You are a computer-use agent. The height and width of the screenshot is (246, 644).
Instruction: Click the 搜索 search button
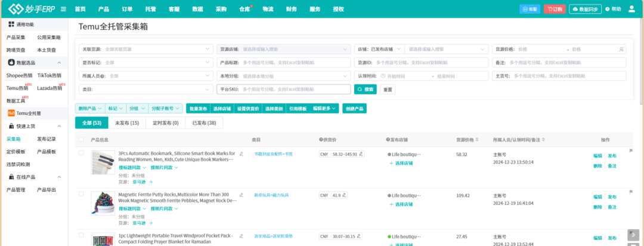(x=366, y=89)
